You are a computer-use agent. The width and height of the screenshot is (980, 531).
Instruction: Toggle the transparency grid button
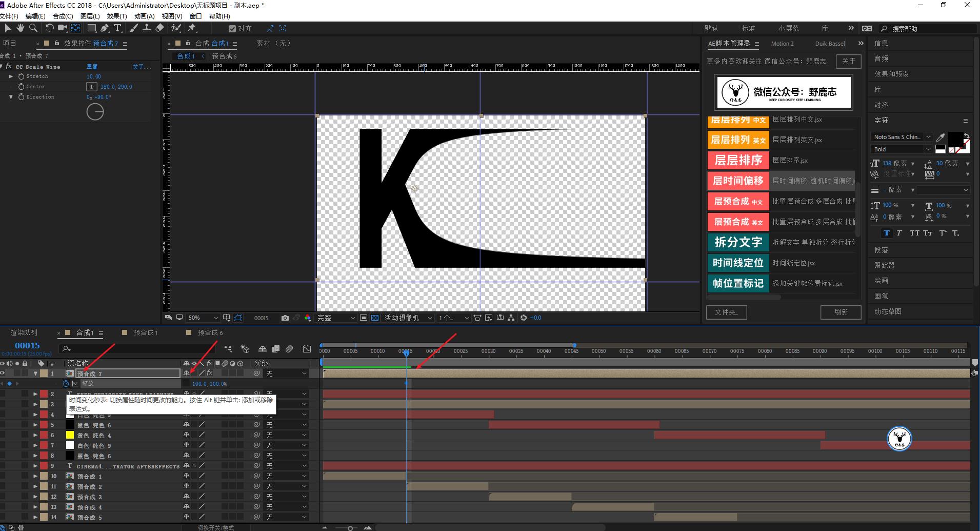(375, 318)
